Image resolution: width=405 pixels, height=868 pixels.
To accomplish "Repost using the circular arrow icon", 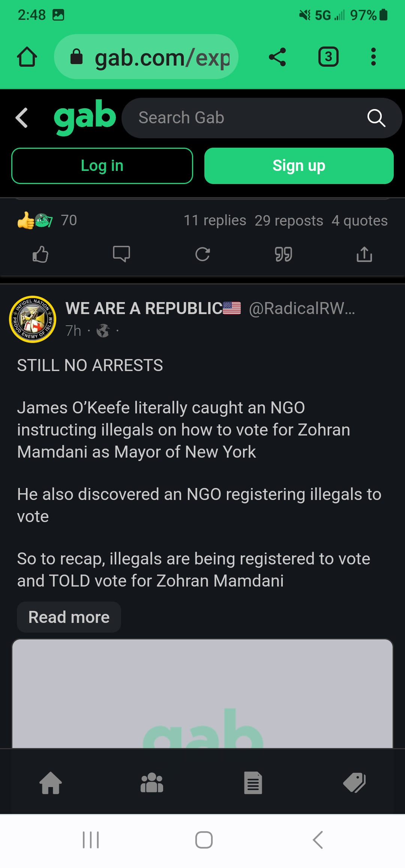I will point(202,254).
